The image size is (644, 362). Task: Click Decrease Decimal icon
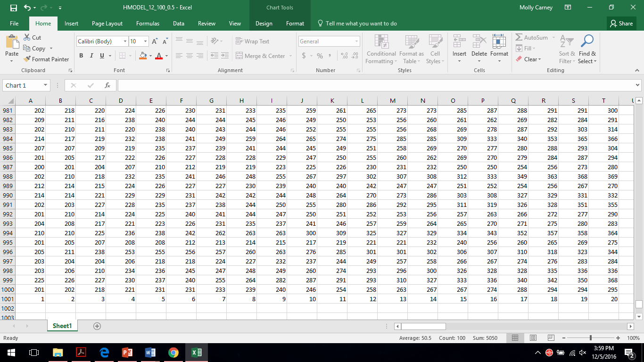[x=354, y=56]
